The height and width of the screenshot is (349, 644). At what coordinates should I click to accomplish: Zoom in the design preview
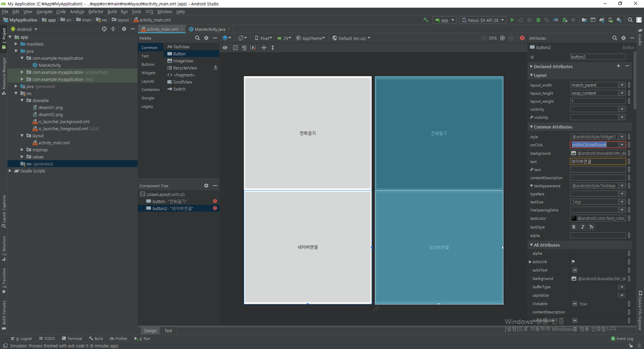502,38
